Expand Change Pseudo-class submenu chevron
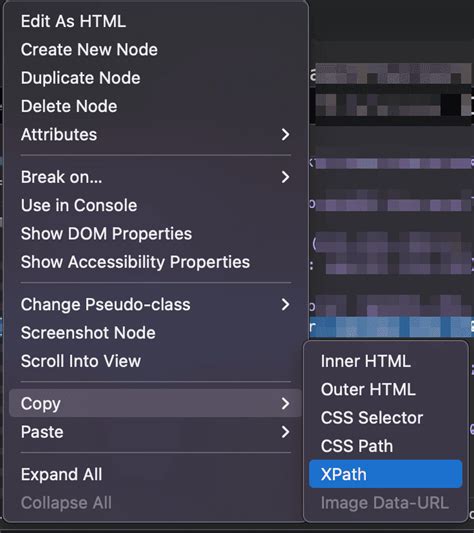474x533 pixels. 285,305
